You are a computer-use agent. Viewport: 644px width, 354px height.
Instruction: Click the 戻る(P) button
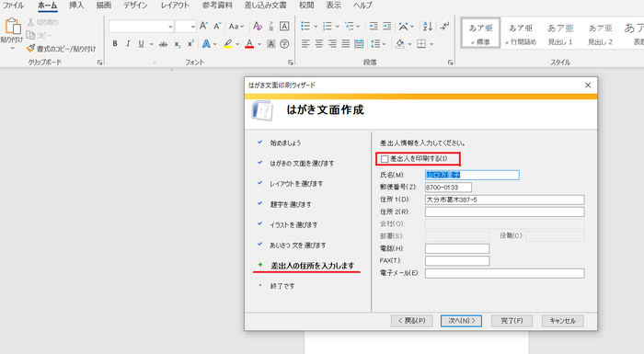click(x=412, y=321)
